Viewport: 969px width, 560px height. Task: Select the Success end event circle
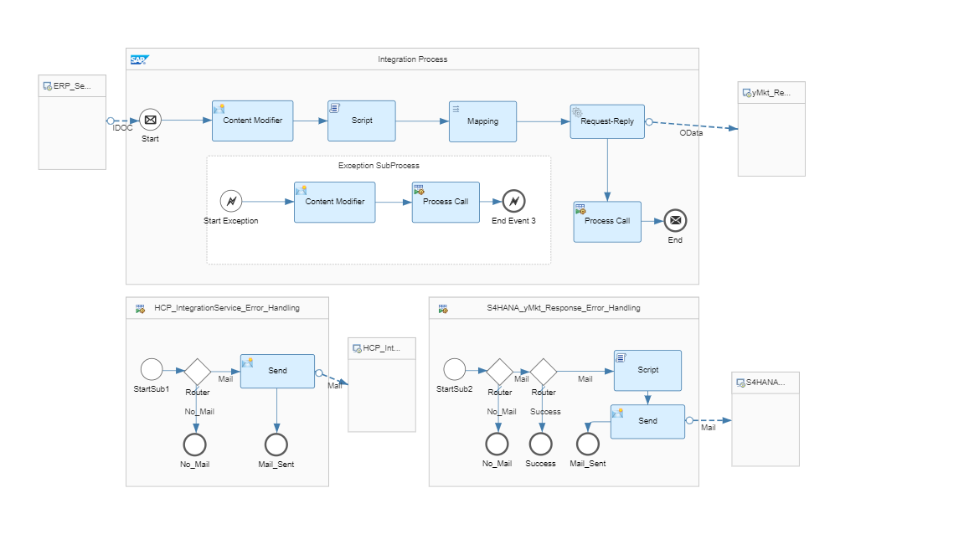click(541, 444)
